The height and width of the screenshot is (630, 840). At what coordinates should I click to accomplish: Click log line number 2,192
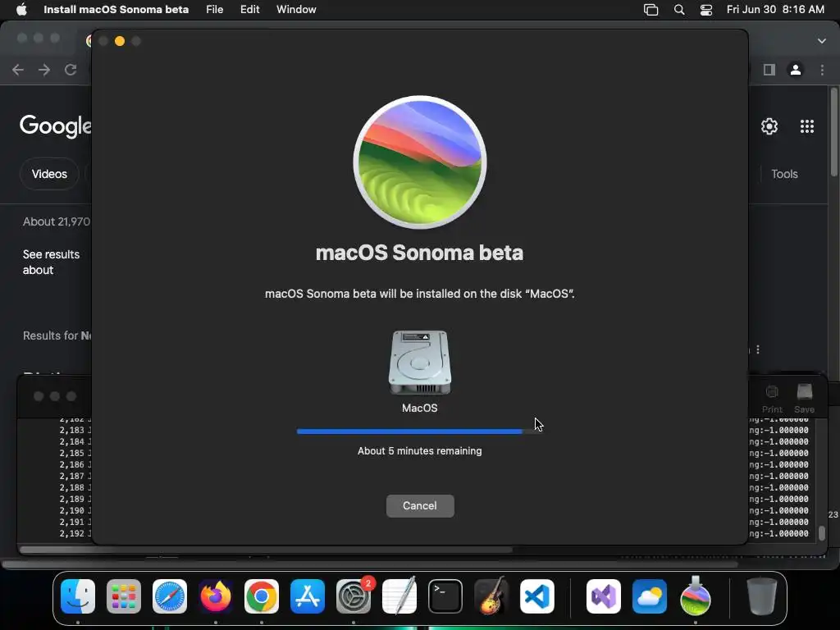tap(72, 533)
